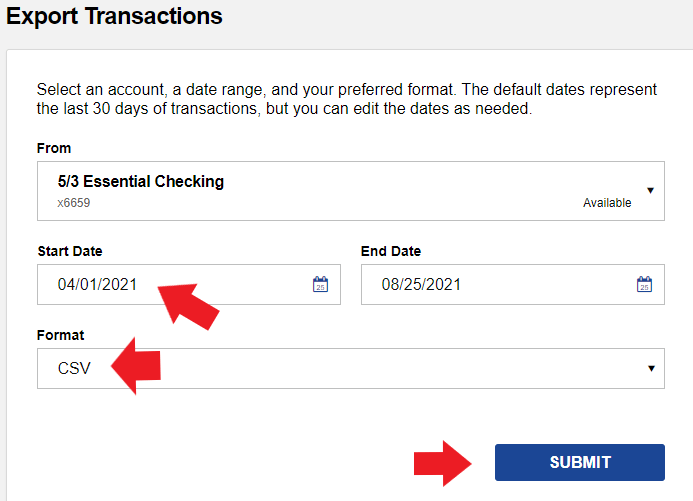Screen dimensions: 693x501
Task: Click the From field label
Action: [x=54, y=148]
